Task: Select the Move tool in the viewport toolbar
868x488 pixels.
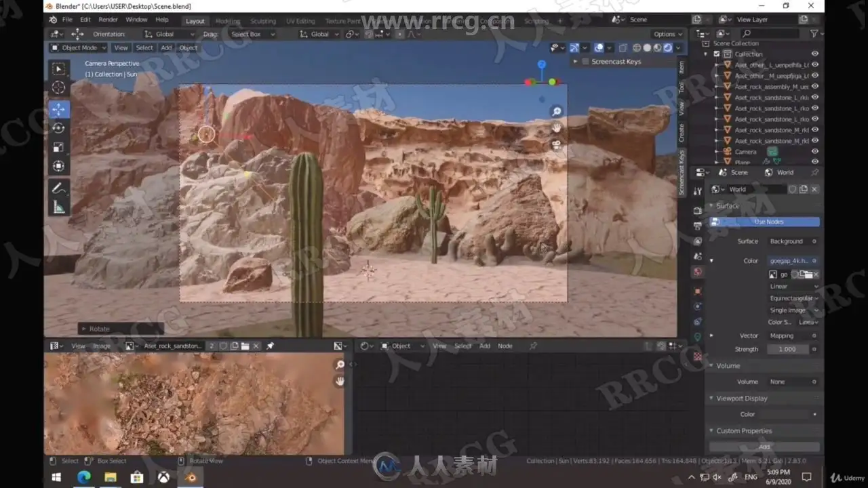Action: point(59,109)
